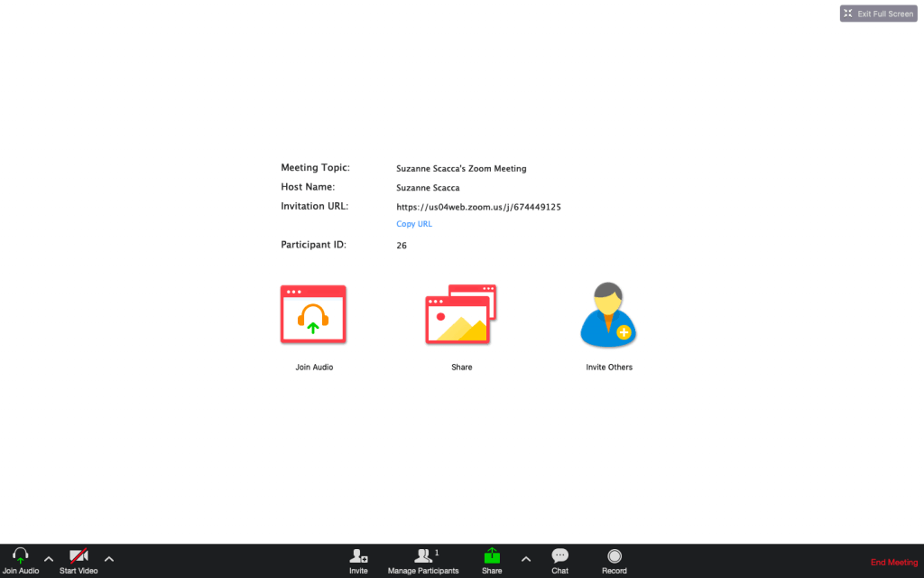Image resolution: width=924 pixels, height=578 pixels.
Task: Click the Copy URL link
Action: (x=414, y=224)
